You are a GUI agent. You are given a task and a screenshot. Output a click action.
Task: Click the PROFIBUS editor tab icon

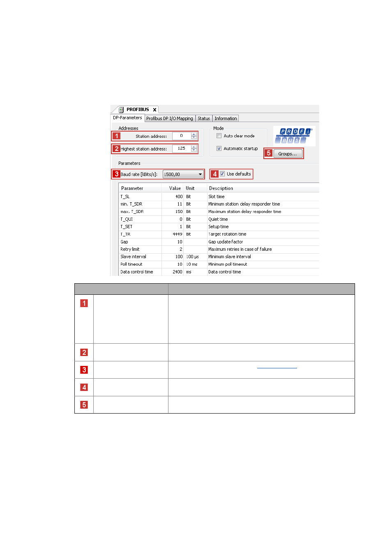(121, 110)
